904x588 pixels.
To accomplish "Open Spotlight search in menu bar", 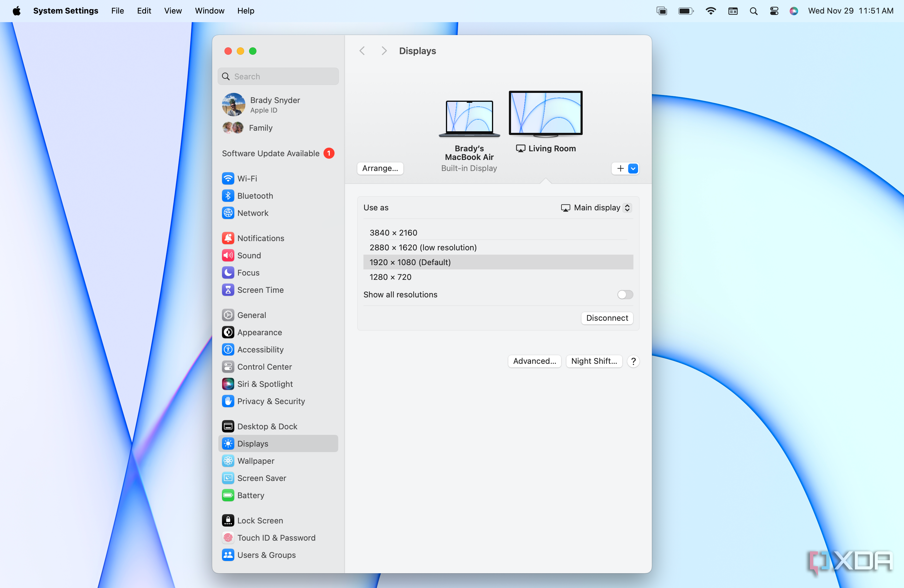I will [754, 11].
